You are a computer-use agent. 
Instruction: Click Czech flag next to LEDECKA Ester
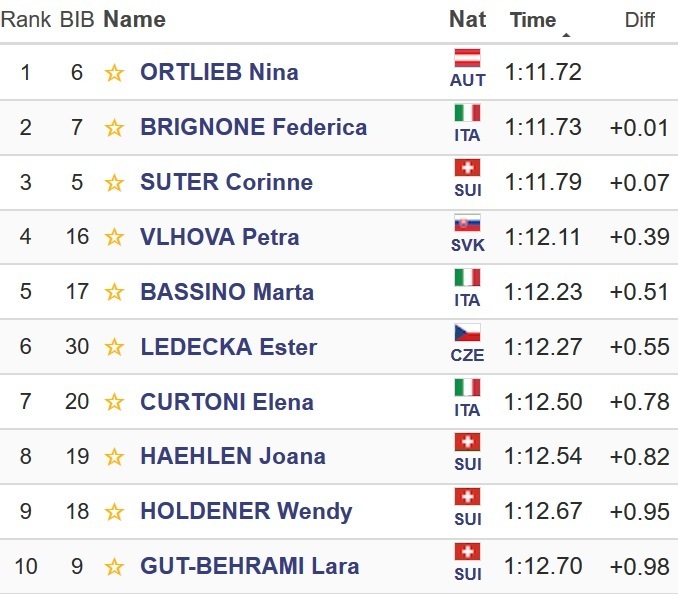pyautogui.click(x=467, y=333)
